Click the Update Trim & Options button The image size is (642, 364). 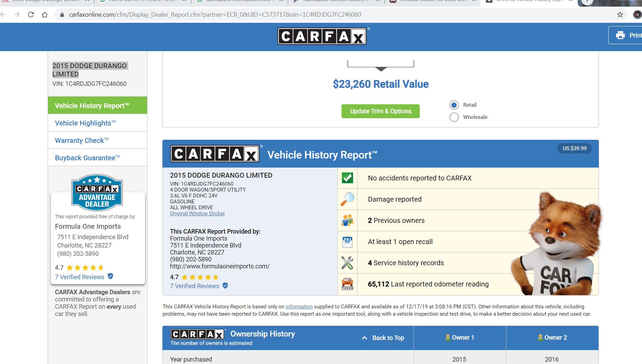click(380, 111)
